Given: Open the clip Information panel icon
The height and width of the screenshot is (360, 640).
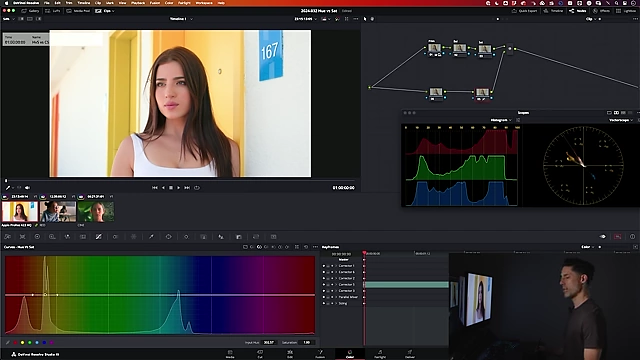Looking at the screenshot, I should (632, 237).
